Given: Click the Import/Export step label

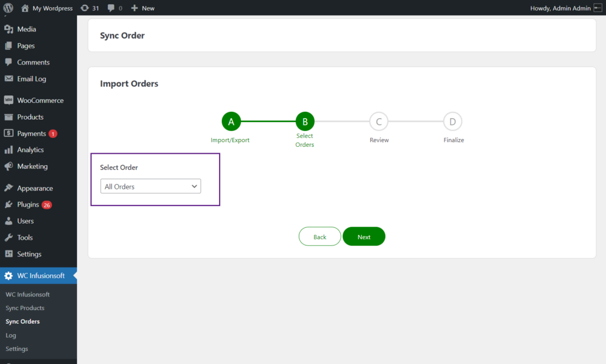Looking at the screenshot, I should [x=230, y=140].
